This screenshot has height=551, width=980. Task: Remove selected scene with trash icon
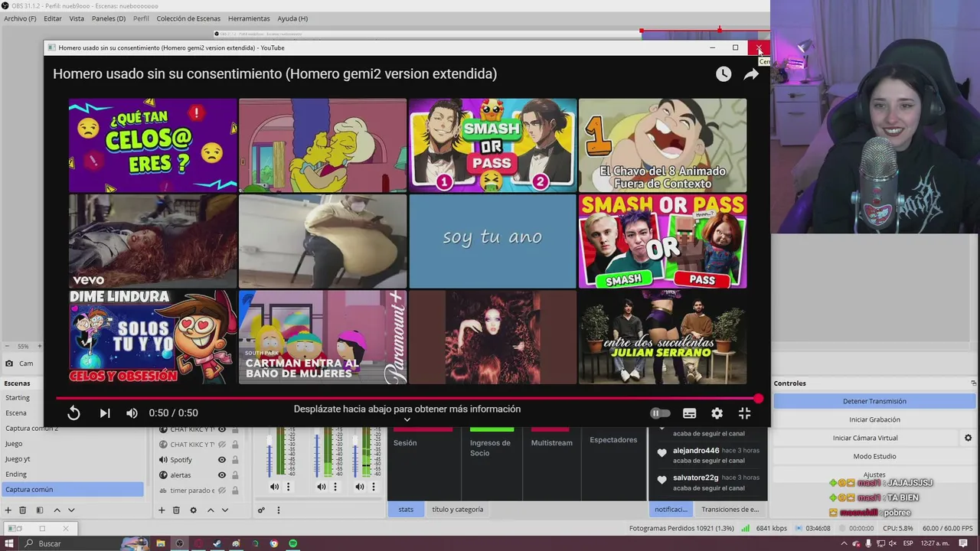click(23, 510)
